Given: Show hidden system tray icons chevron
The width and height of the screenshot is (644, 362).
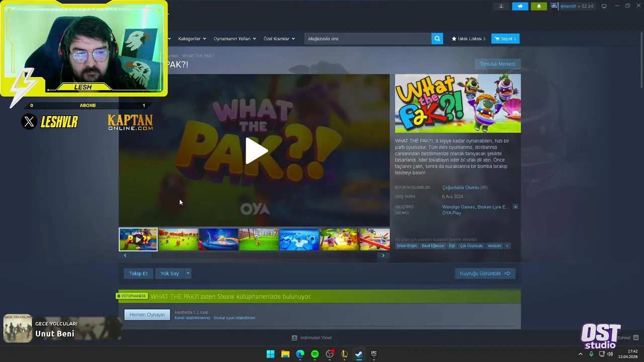Looking at the screenshot, I should [580, 354].
